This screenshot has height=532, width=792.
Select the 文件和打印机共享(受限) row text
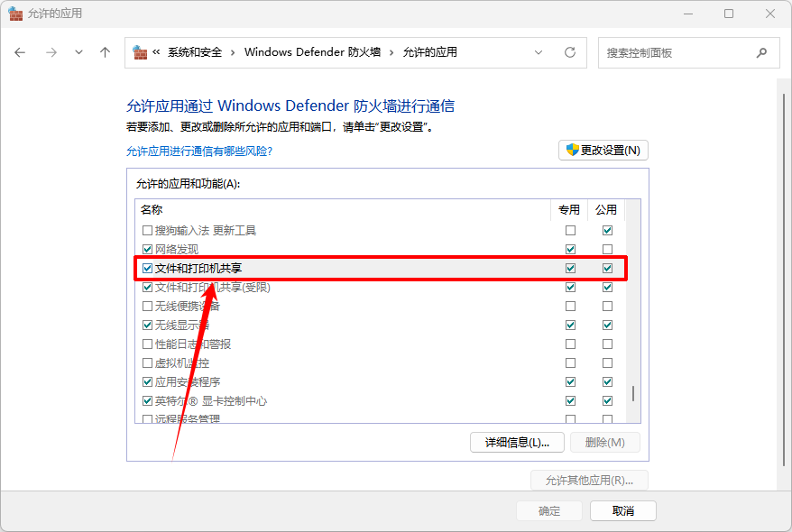point(213,288)
